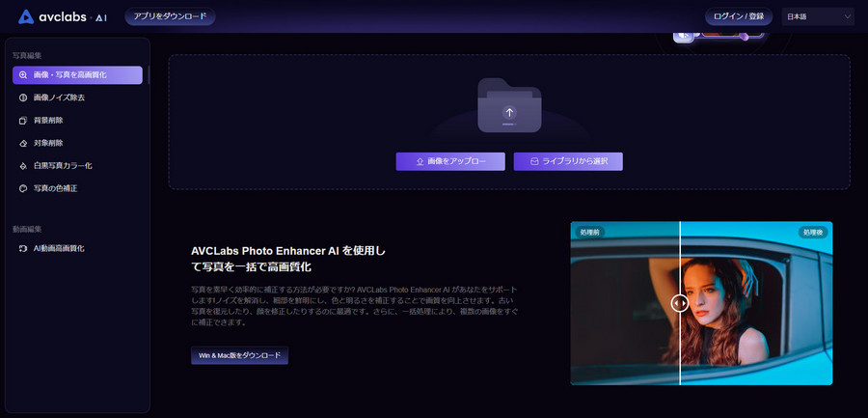This screenshot has height=418, width=868.
Task: Click the avclabs AI brand text
Action: [x=72, y=17]
